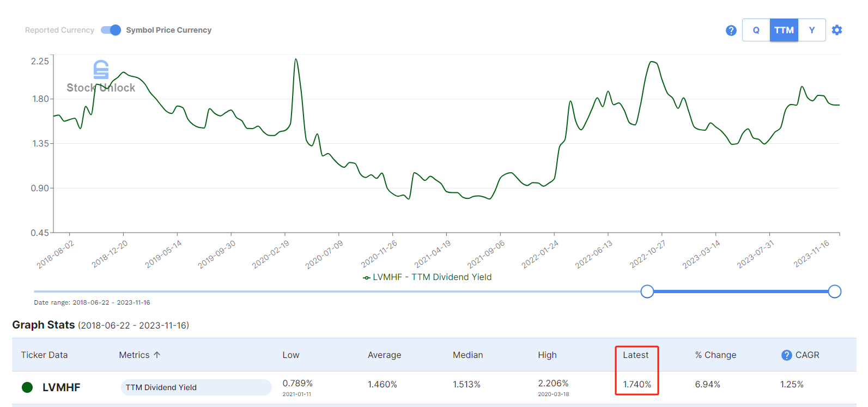Screen dimensions: 868x407
Task: Click the green LVMHF ticker color dot
Action: click(27, 387)
